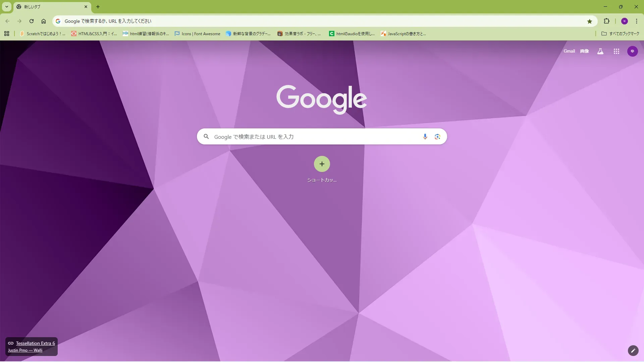
Task: Open the Chrome three-dot menu
Action: click(637, 21)
